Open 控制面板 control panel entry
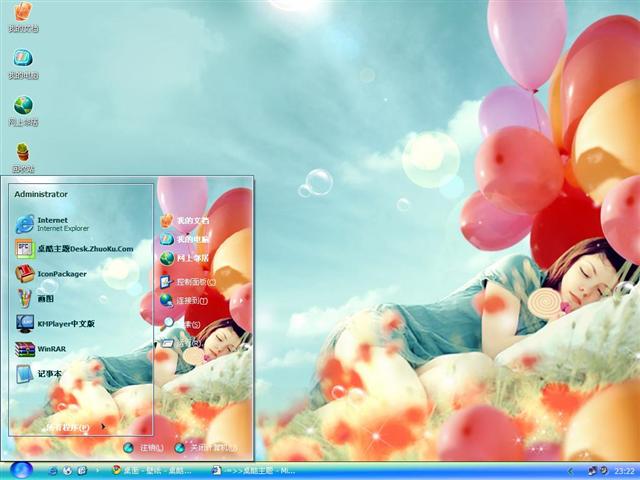 click(188, 282)
